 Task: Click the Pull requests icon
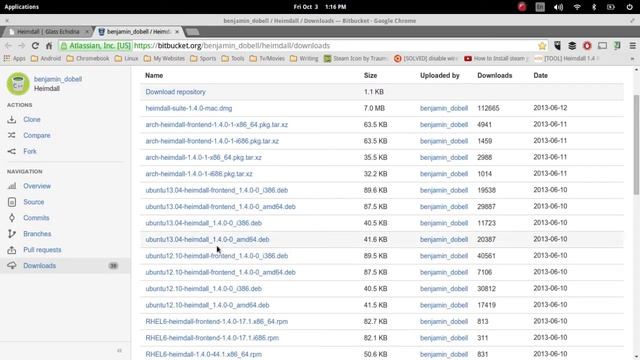coord(12,250)
